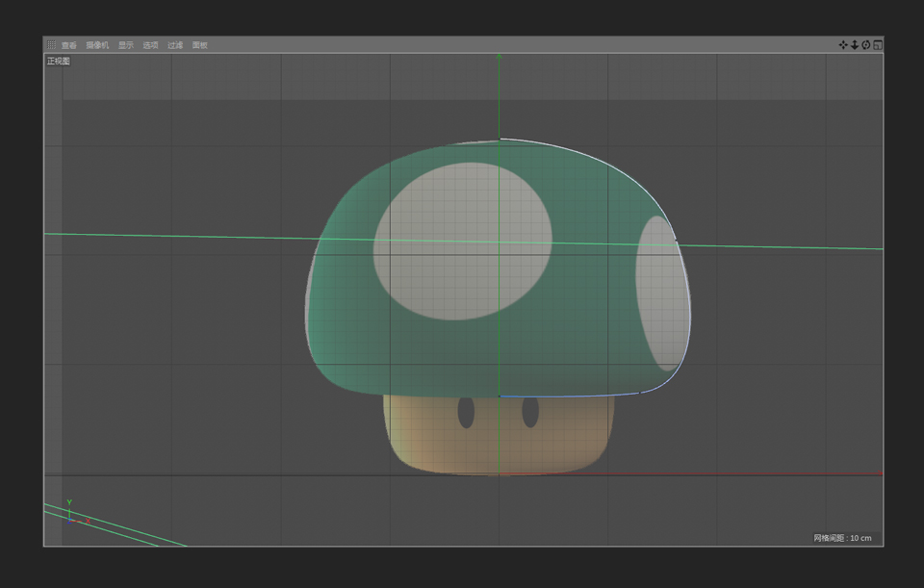
Task: Click the 正视图 front view label
Action: point(59,61)
